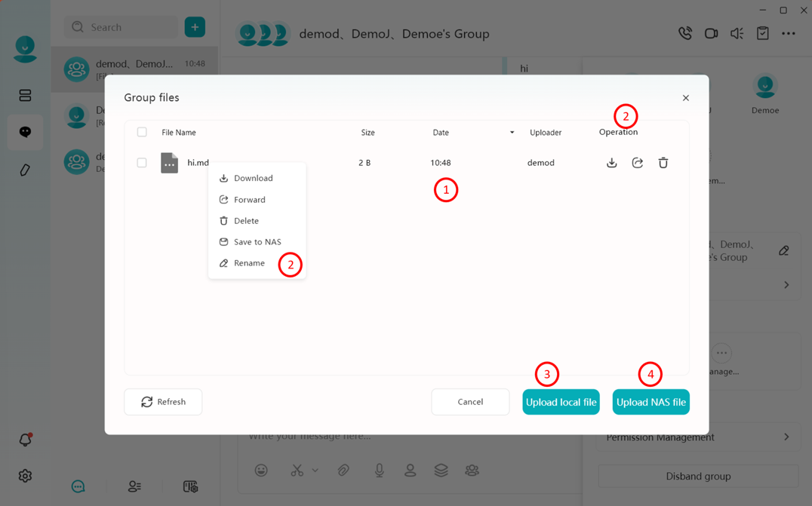Screen dimensions: 812x506
Task: Open notifications bell in the left sidebar
Action: point(25,439)
